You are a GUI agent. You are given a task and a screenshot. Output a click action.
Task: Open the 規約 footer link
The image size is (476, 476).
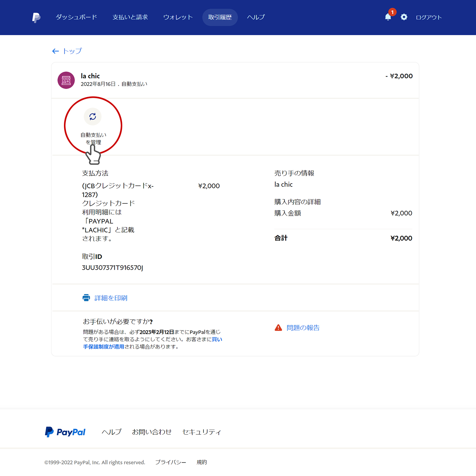pos(202,462)
